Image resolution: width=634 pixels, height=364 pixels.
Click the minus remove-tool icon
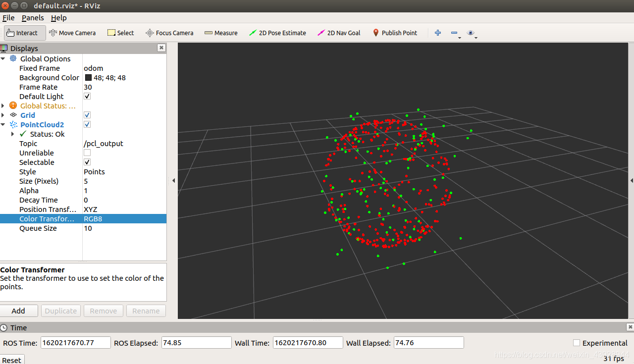454,33
